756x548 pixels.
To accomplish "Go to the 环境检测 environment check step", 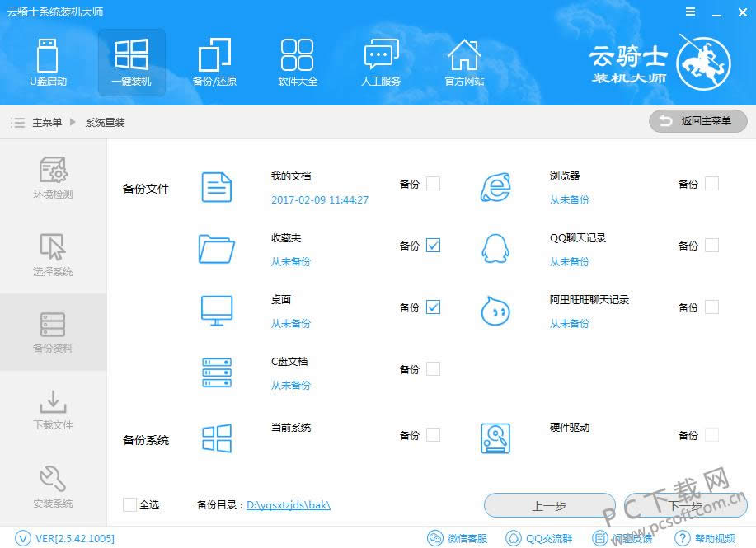I will (x=53, y=178).
